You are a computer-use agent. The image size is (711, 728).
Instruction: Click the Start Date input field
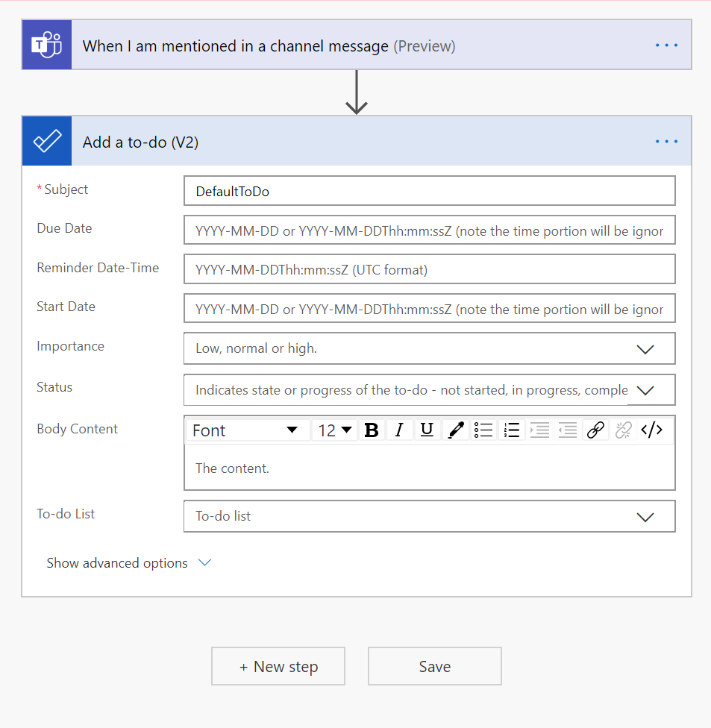click(429, 308)
